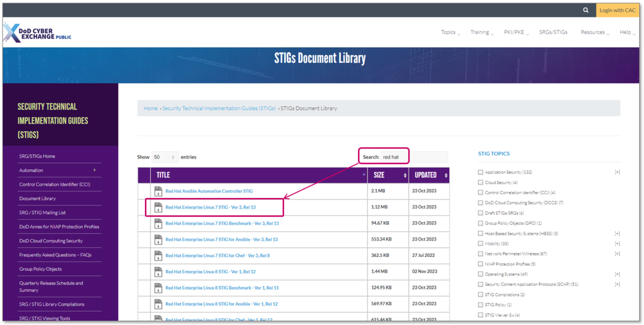
Task: Check Control Correlation Identifier (CCI) (4) topic
Action: click(480, 193)
